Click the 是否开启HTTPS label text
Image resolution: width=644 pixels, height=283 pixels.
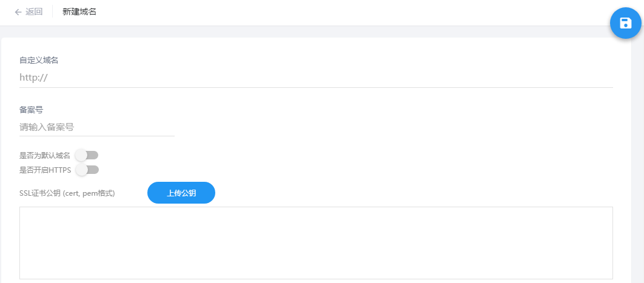(45, 170)
